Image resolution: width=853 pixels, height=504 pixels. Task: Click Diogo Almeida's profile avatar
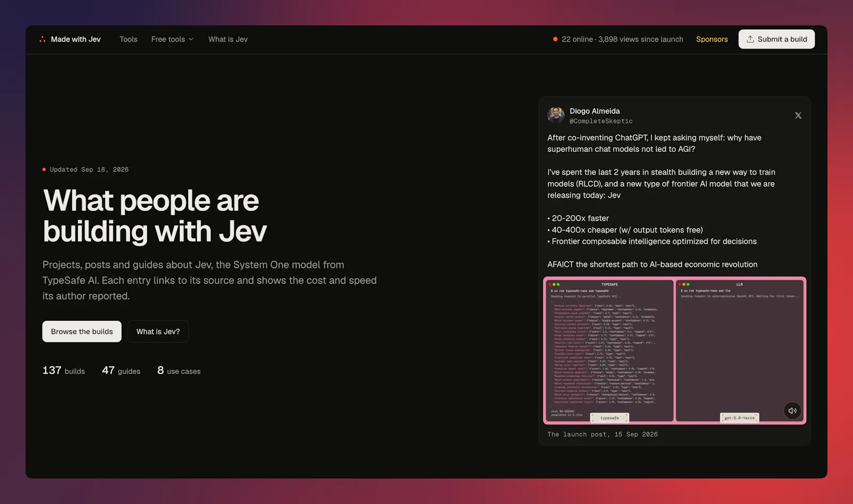556,116
